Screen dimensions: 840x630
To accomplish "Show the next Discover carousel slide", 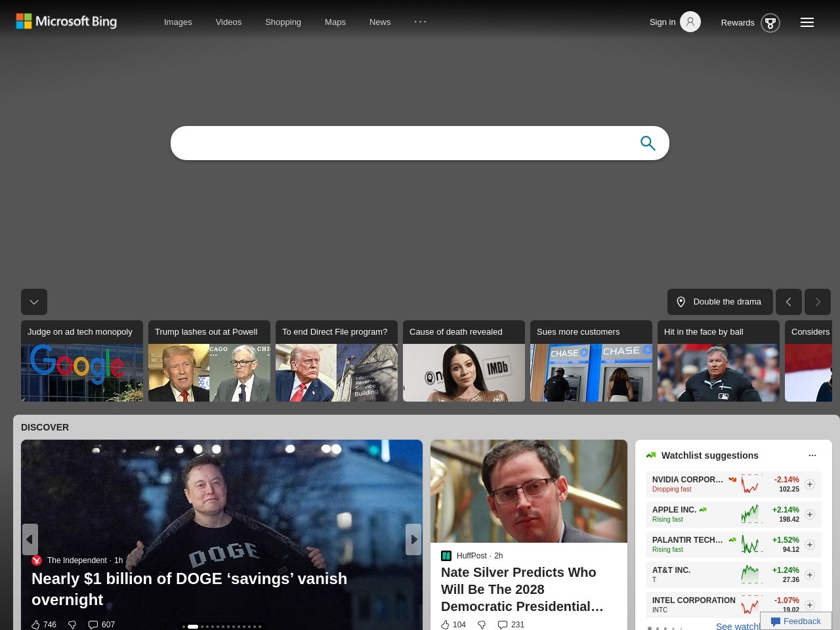I will [413, 539].
